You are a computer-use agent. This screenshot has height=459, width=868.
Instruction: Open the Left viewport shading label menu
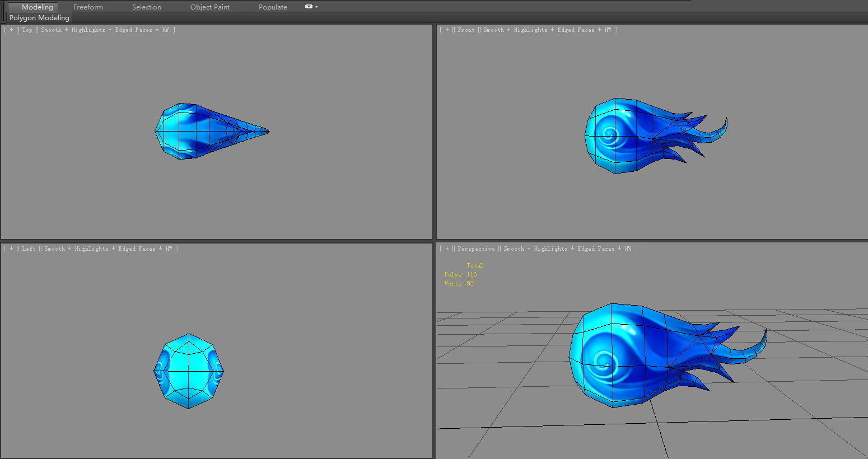click(x=108, y=249)
